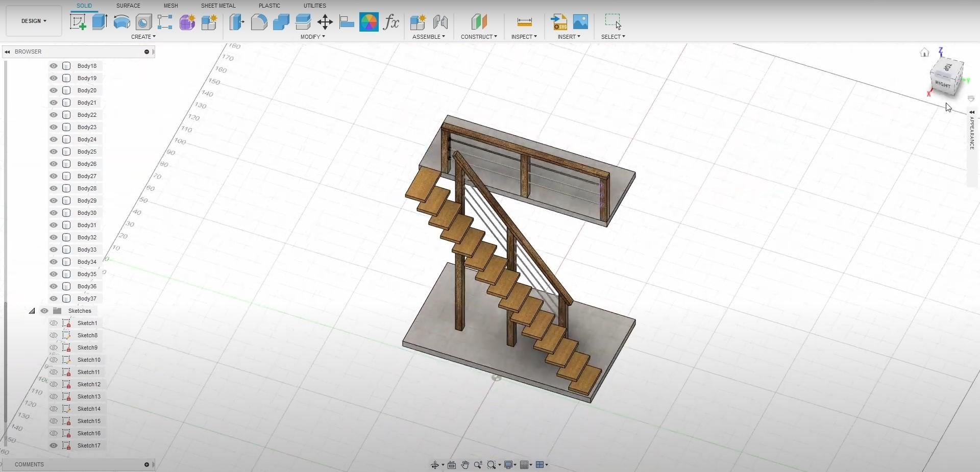Activate the Pan hand tool

(464, 465)
